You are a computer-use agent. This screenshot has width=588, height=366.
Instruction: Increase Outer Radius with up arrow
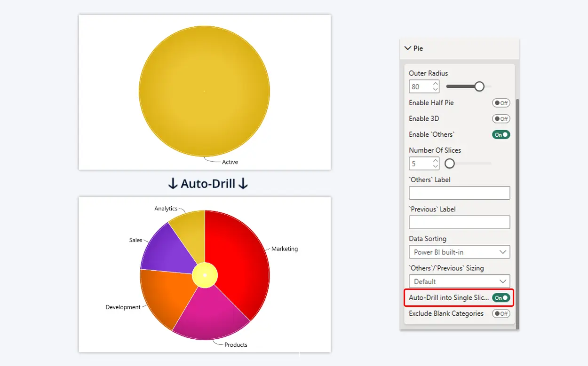coord(436,84)
